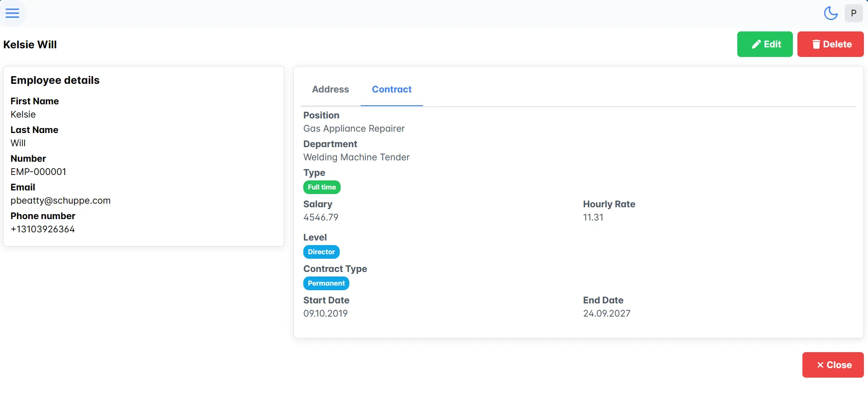Click the end date 24.09.2027
Image resolution: width=868 pixels, height=420 pixels.
click(607, 313)
